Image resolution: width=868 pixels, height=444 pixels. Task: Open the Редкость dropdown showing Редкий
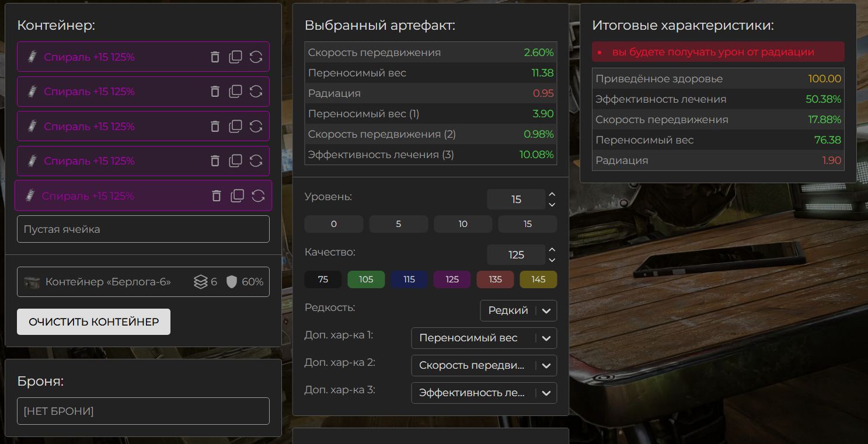(x=518, y=310)
